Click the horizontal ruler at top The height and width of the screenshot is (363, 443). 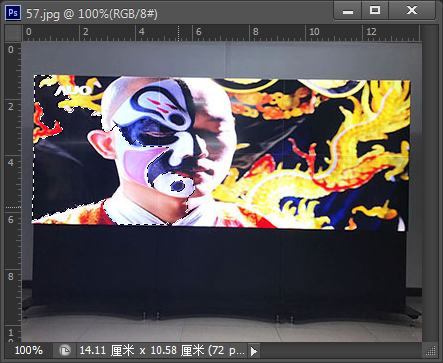click(x=222, y=33)
